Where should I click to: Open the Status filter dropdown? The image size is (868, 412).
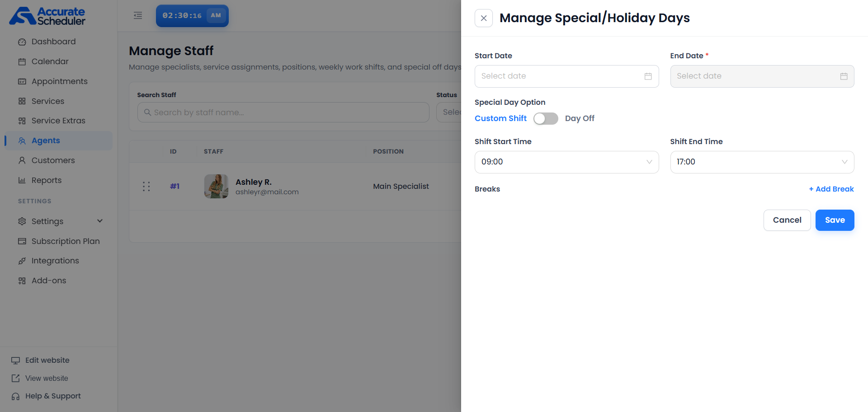tap(448, 112)
